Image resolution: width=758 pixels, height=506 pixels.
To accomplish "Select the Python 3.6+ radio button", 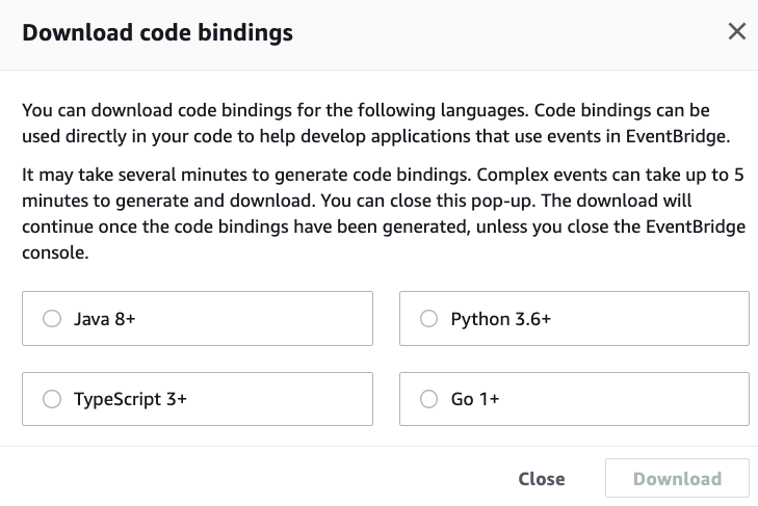I will click(x=429, y=318).
